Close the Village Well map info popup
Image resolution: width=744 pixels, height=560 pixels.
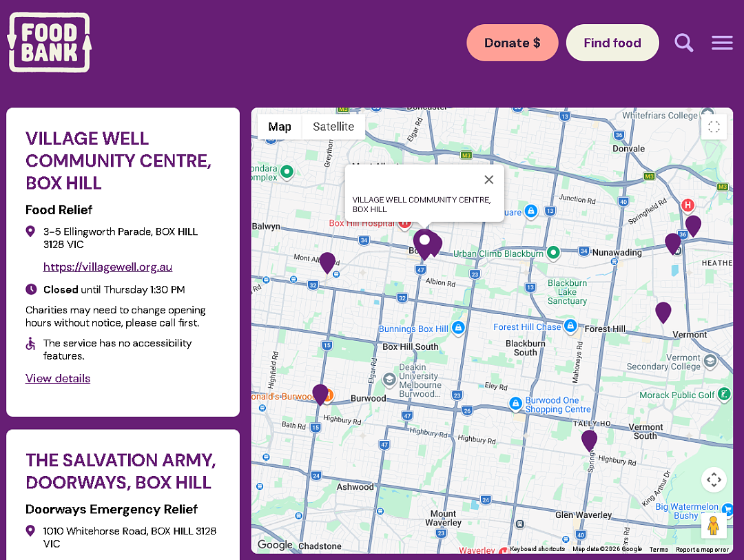click(x=488, y=179)
